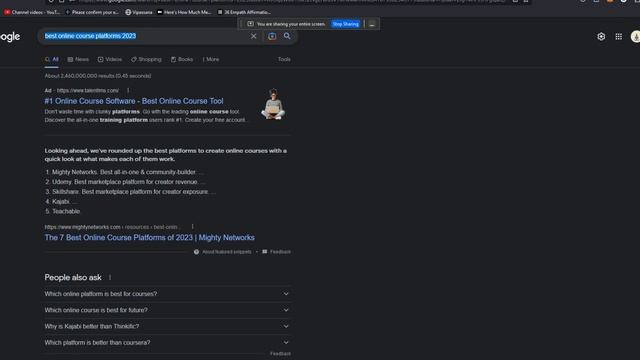Click Stop Sharing button
The height and width of the screenshot is (360, 640).
tap(345, 24)
